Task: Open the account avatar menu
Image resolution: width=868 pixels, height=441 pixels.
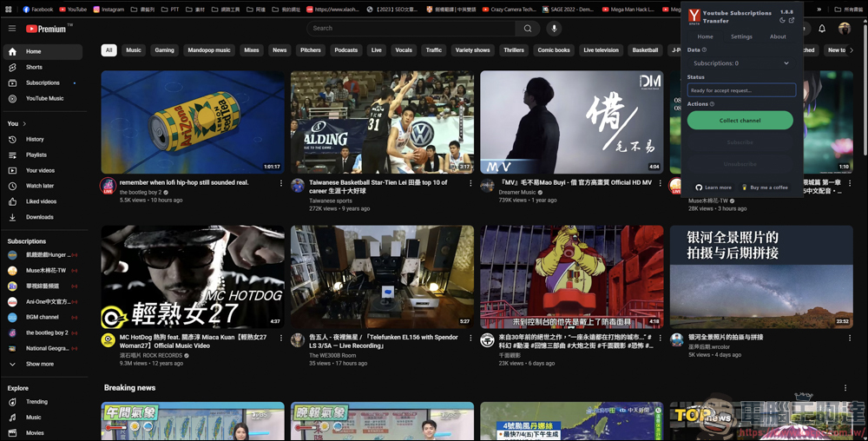Action: coord(845,29)
